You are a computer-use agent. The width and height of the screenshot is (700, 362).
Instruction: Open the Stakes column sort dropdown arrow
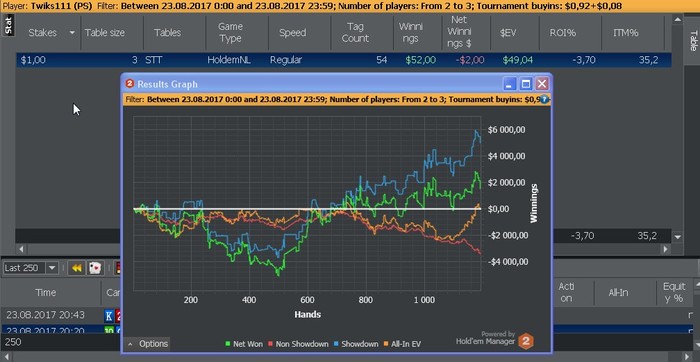point(72,33)
